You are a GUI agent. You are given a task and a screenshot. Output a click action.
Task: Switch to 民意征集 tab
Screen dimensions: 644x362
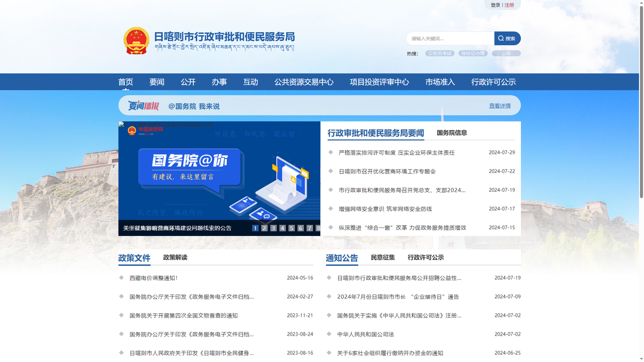pyautogui.click(x=383, y=257)
